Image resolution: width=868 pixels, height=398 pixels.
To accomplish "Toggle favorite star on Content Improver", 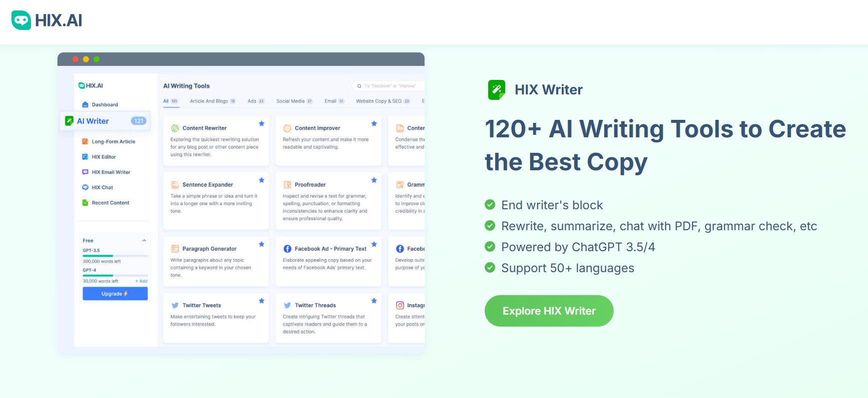I will tap(374, 123).
